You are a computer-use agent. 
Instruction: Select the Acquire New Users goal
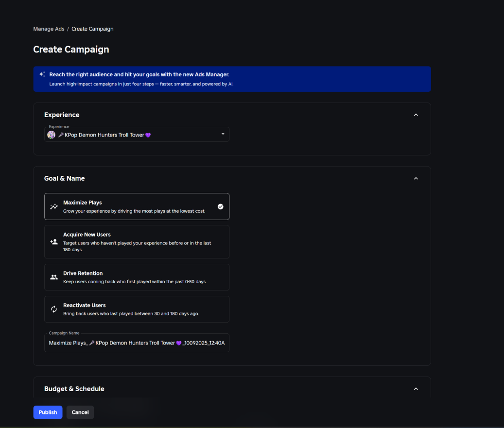(x=137, y=241)
